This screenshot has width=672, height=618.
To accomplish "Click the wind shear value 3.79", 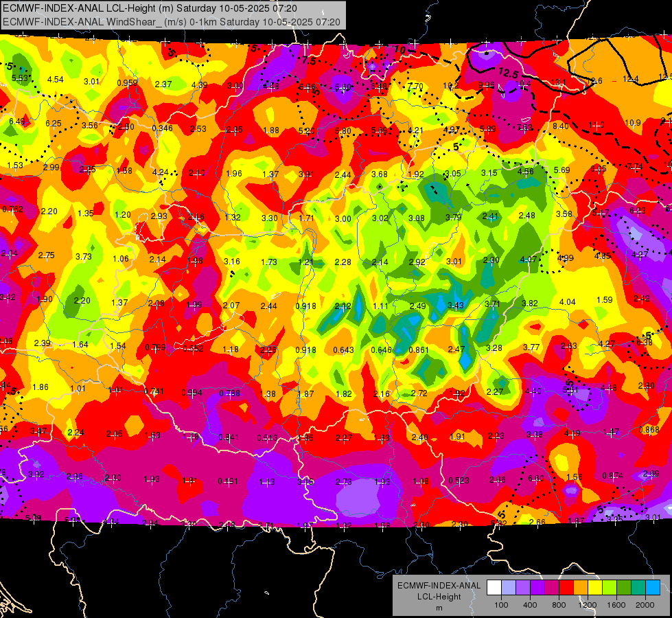I will [454, 218].
